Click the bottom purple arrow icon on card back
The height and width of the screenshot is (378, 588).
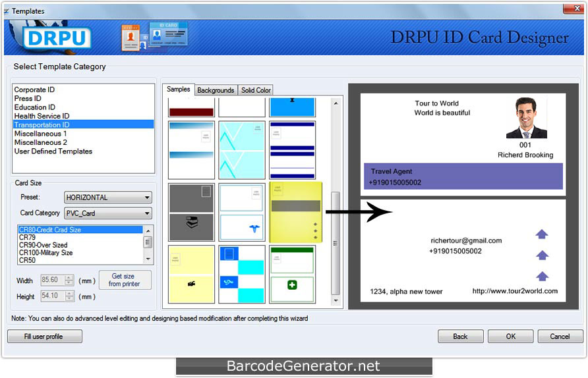point(542,276)
